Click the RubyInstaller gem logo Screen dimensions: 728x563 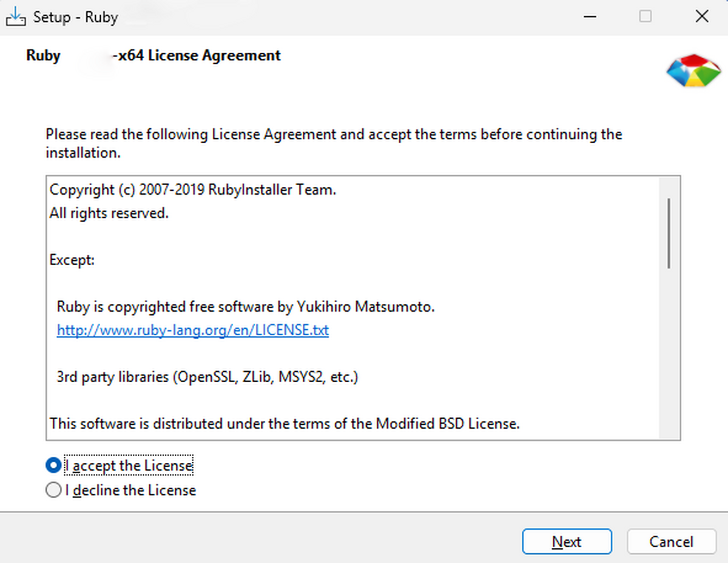pos(693,71)
